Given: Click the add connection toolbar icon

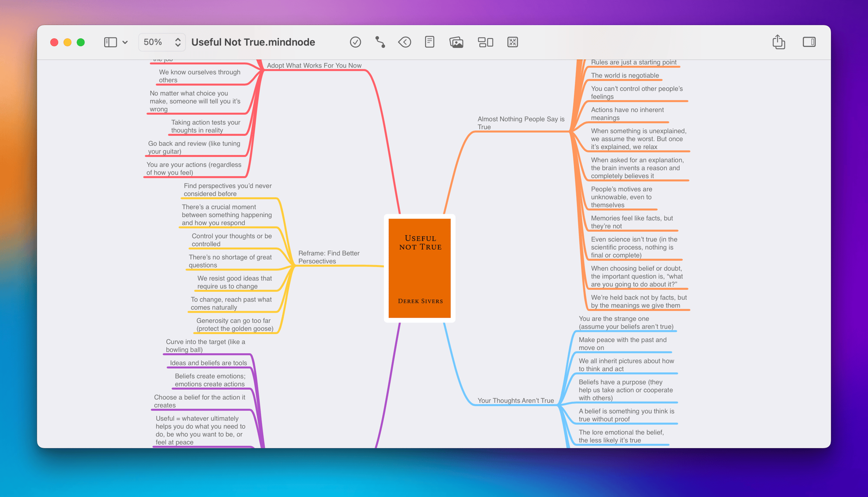Looking at the screenshot, I should (x=380, y=42).
